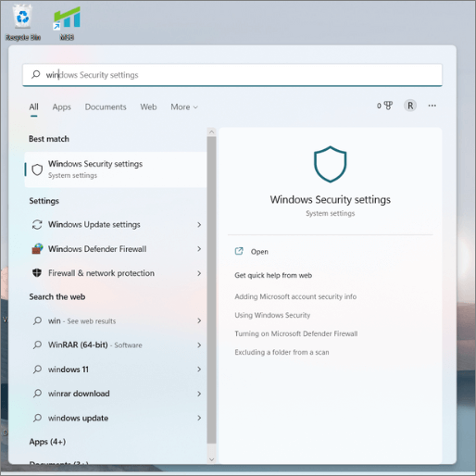Select 'windows 11' web suggestion text
Image resolution: width=476 pixels, height=476 pixels.
point(69,370)
